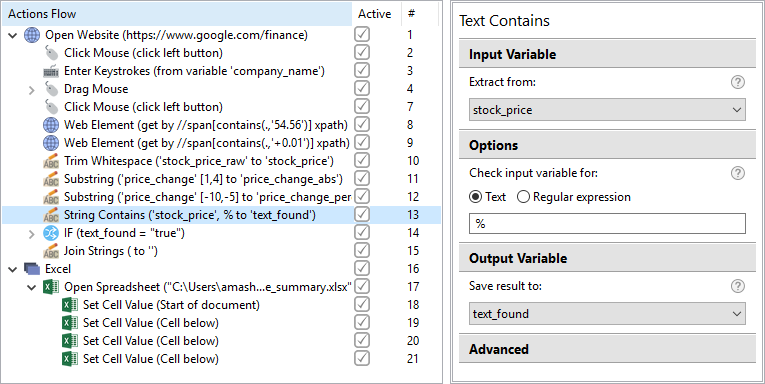Image resolution: width=765 pixels, height=384 pixels.
Task: Click the Output Variable section header
Action: [x=607, y=258]
